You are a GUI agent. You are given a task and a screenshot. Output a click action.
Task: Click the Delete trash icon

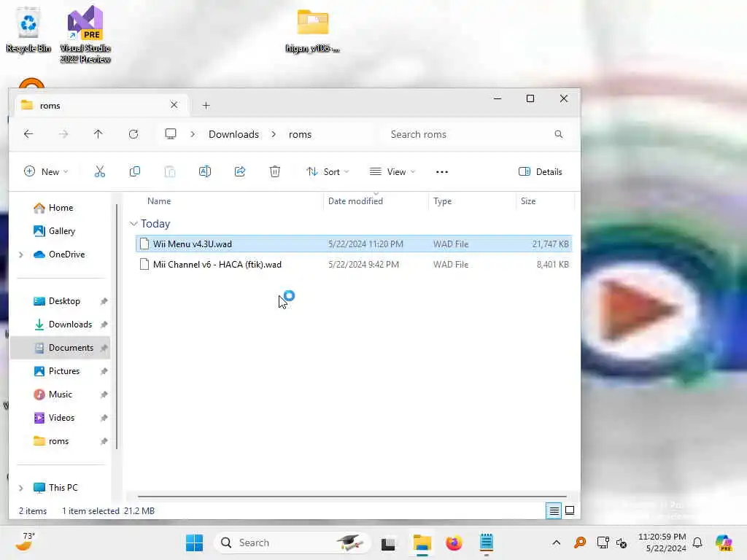(x=275, y=172)
